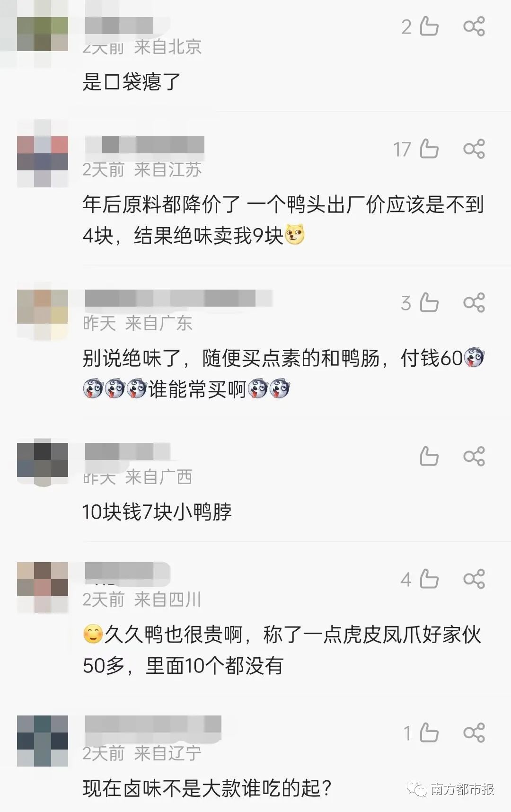Share the Liaoning comment about 卤味
This screenshot has height=812, width=511.
[474, 733]
